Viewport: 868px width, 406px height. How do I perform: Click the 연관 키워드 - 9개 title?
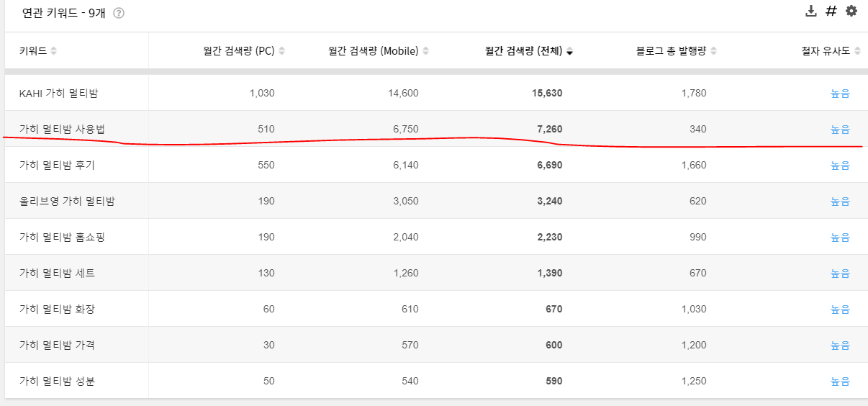pos(64,13)
